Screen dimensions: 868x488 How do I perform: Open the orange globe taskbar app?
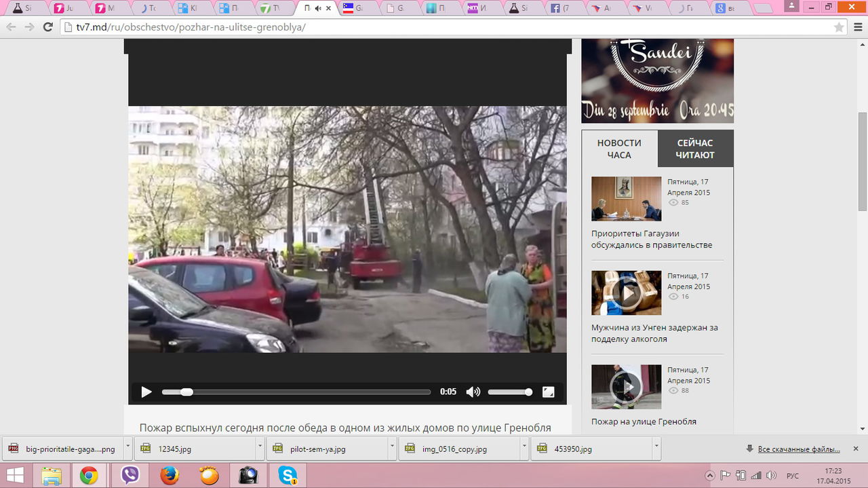(209, 476)
